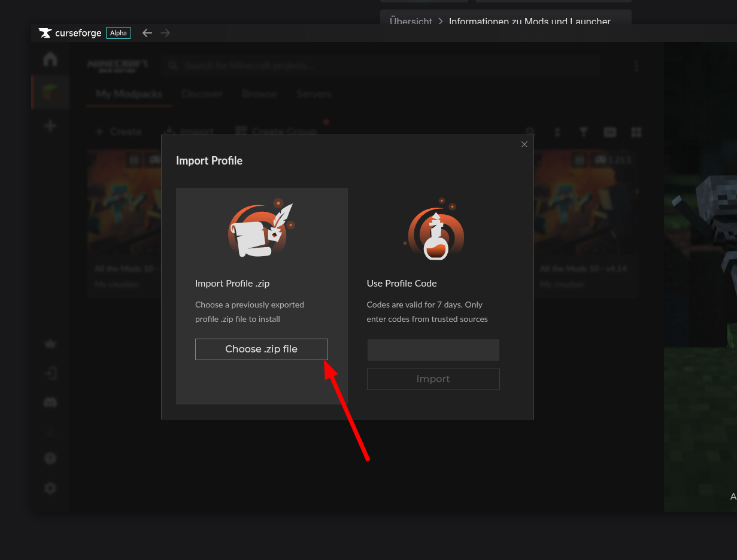This screenshot has width=737, height=560.
Task: Click the plus icon to add a game
Action: [x=50, y=125]
